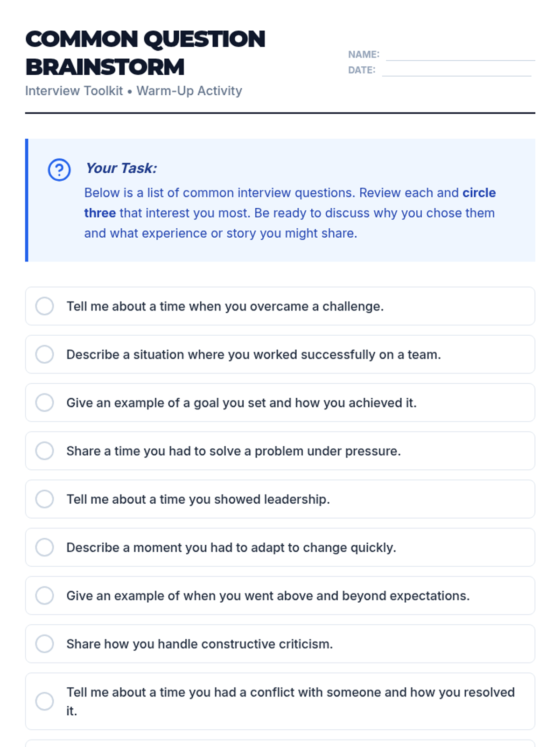Click the 'Give an example of a goal' text
560x747 pixels.
point(241,402)
